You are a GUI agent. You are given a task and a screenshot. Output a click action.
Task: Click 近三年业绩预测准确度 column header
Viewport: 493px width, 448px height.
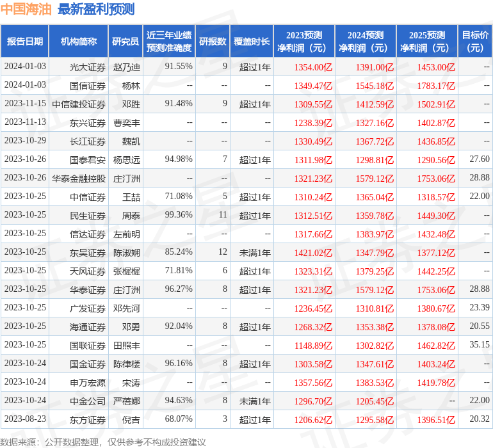coord(169,41)
